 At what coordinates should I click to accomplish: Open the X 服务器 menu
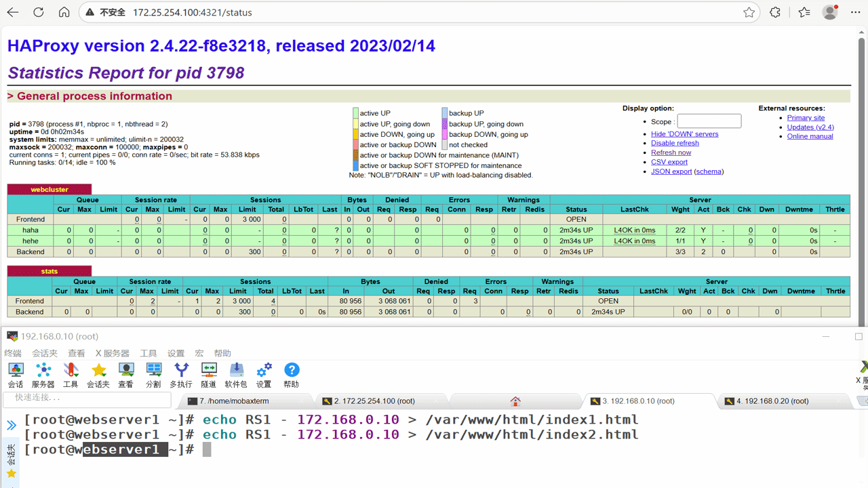click(112, 353)
